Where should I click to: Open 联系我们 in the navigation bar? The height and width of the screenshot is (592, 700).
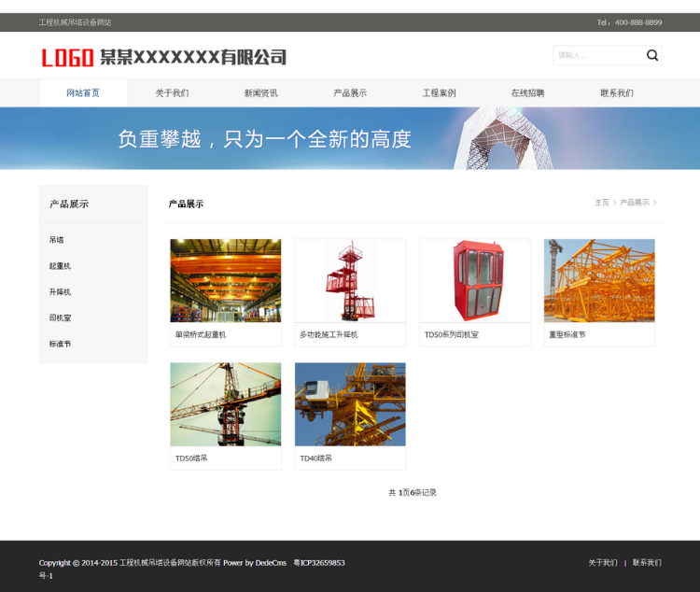coord(617,93)
